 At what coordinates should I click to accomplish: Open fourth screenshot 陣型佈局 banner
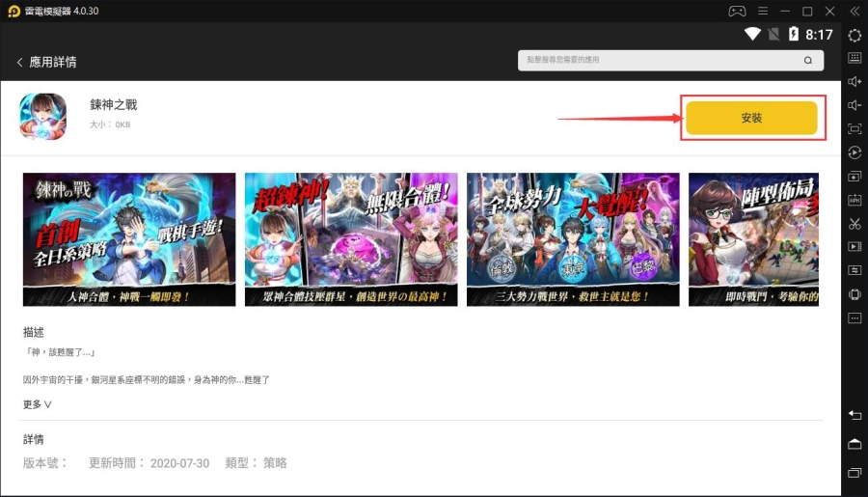coord(753,239)
